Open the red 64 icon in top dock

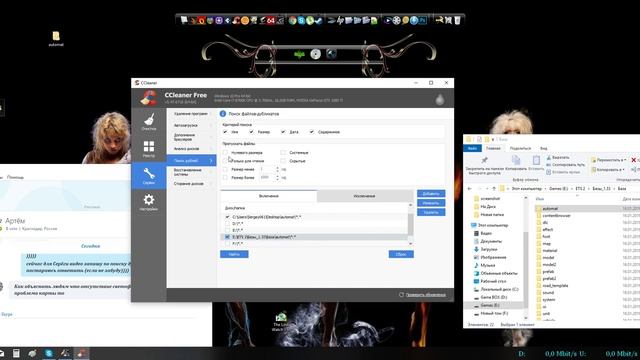[x=271, y=20]
